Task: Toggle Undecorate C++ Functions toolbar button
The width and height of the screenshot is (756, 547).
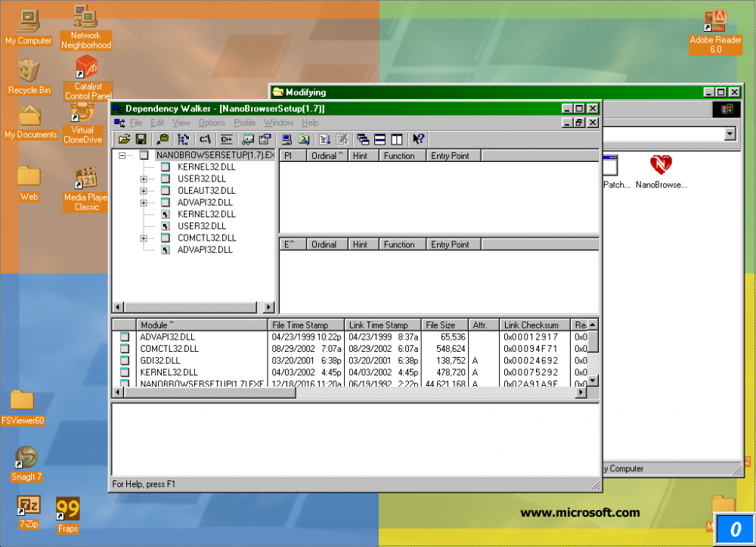Action: pos(226,139)
